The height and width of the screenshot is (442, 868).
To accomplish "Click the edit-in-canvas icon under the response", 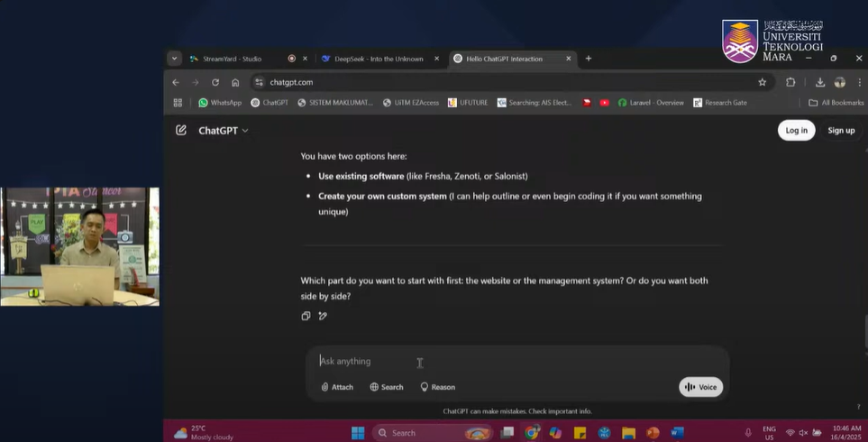I will tap(323, 316).
